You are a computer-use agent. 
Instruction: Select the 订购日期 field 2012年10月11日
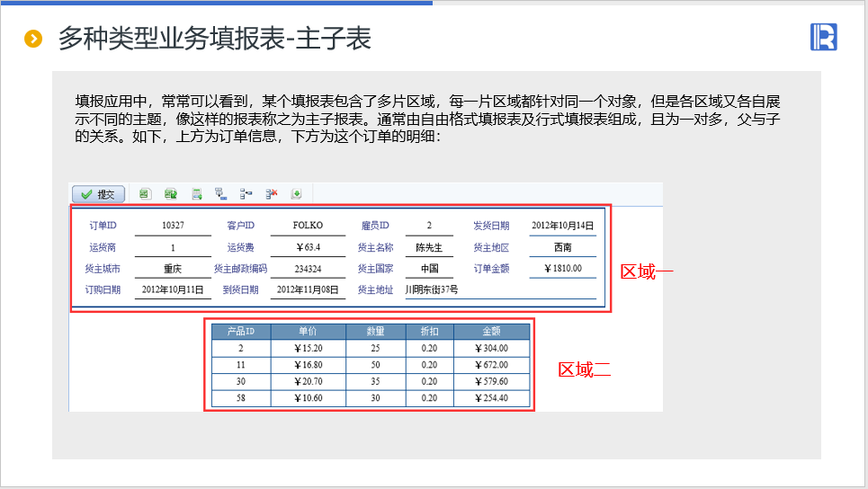[173, 289]
